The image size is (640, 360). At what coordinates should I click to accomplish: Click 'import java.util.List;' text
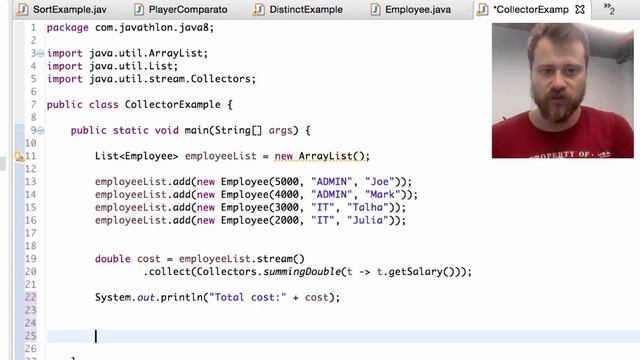[112, 66]
